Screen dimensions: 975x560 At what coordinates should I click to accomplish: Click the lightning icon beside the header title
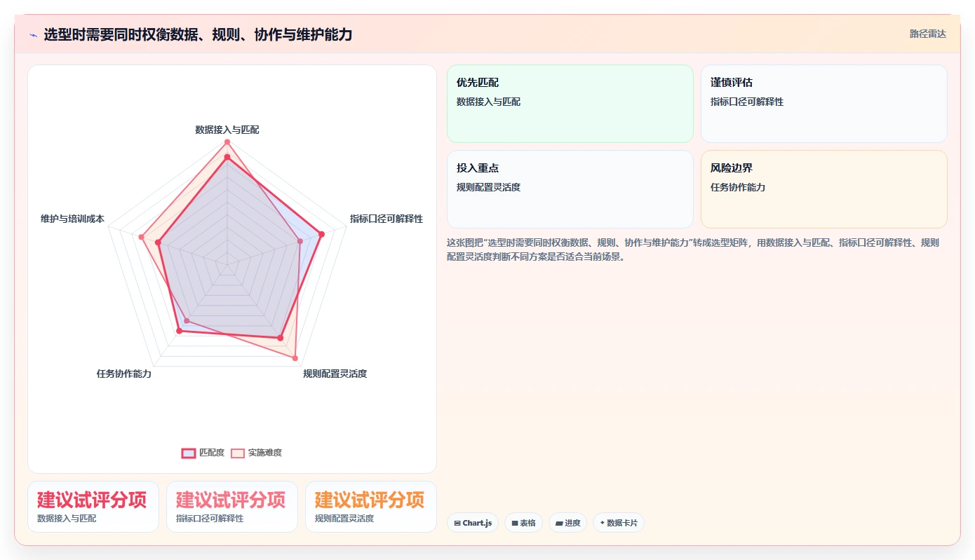point(33,34)
